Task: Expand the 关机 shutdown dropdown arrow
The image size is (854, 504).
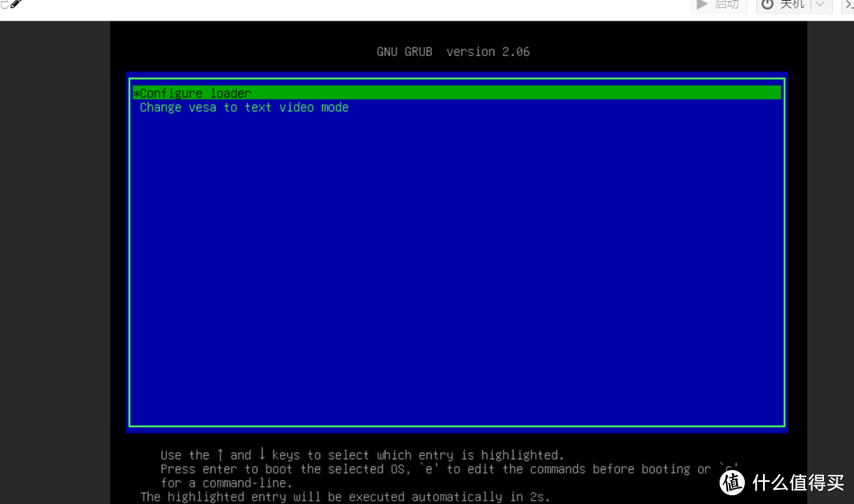Action: coord(821,5)
